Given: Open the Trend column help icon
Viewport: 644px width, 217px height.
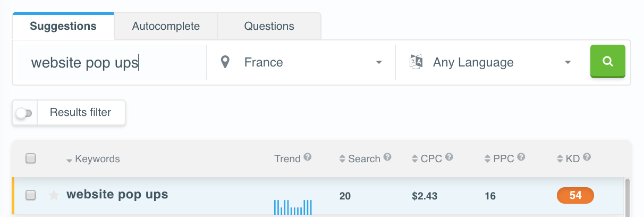Looking at the screenshot, I should pyautogui.click(x=308, y=157).
